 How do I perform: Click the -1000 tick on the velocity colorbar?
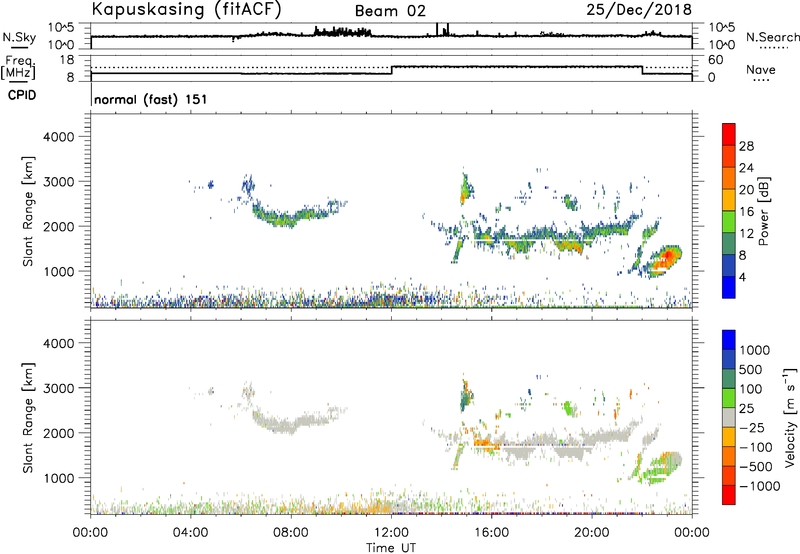tap(760, 486)
